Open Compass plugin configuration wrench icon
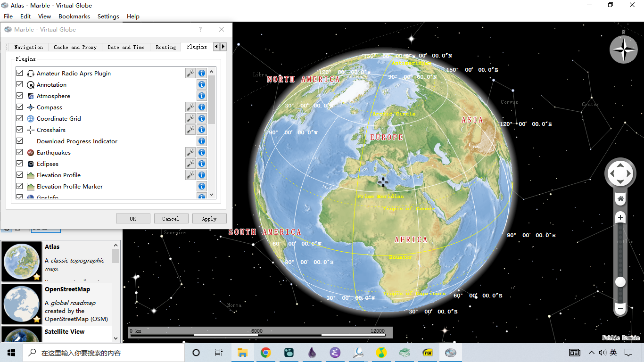Viewport: 644px width, 362px height. (190, 107)
